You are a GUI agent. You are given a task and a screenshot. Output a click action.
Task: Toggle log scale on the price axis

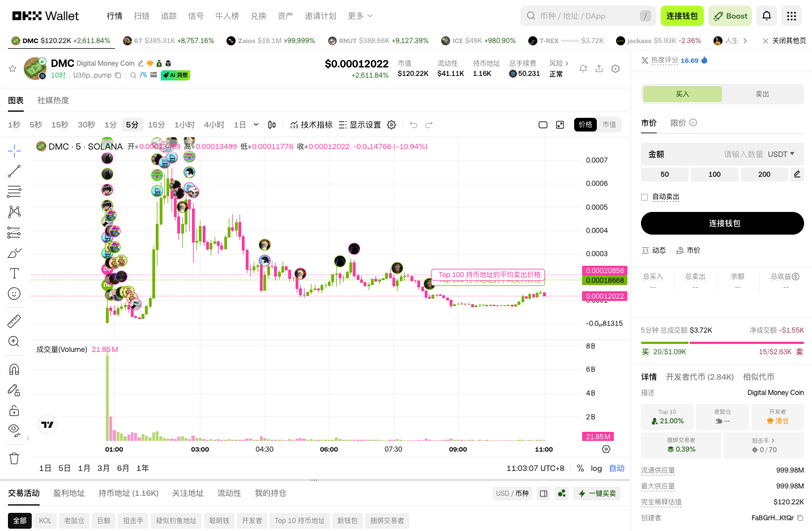[x=596, y=468]
